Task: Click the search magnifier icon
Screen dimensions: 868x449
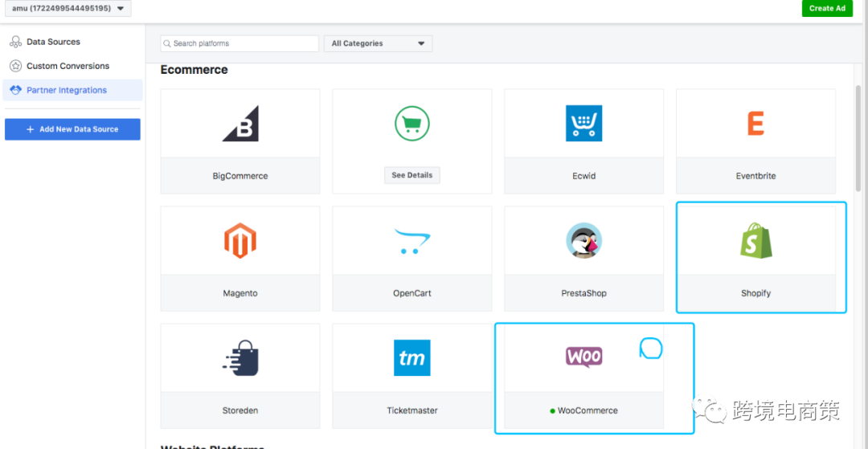Action: [167, 43]
